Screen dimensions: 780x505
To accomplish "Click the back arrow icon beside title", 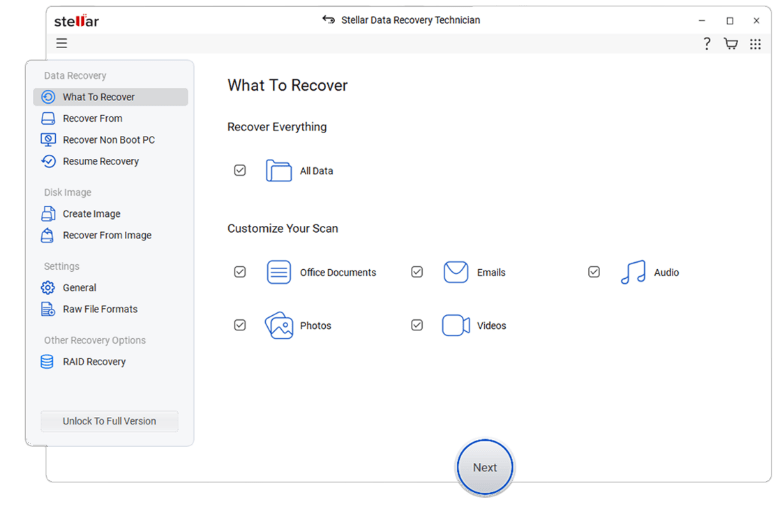I will [328, 19].
